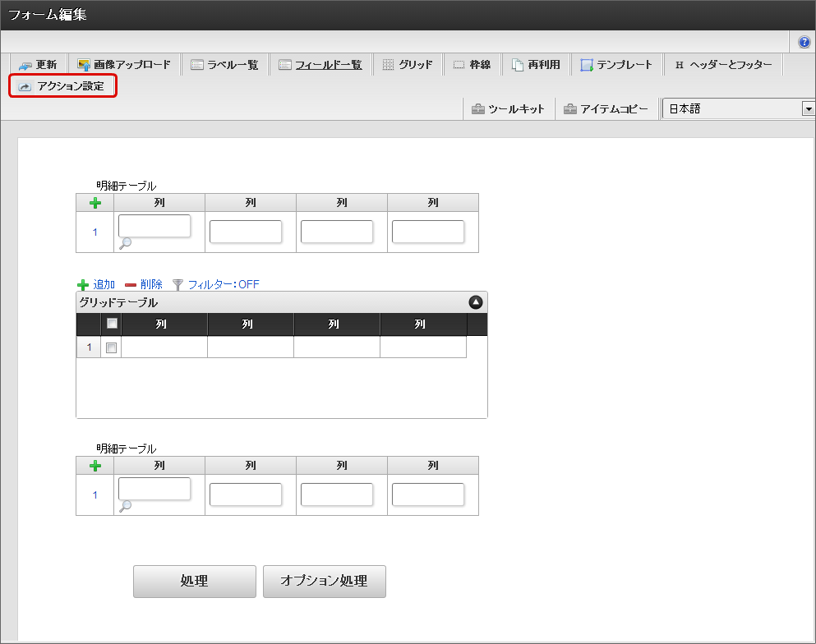Click the blue help question mark icon
816x644 pixels.
804,42
